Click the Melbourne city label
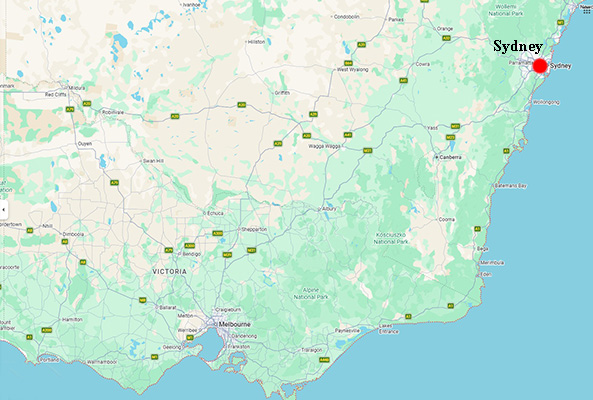Image resolution: width=593 pixels, height=400 pixels. tap(234, 324)
